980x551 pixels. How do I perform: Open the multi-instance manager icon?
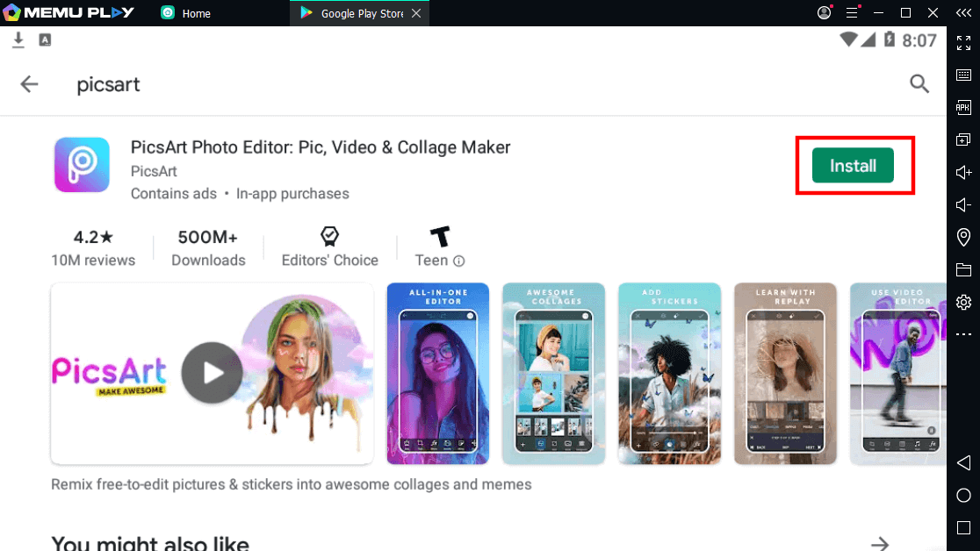[x=963, y=140]
